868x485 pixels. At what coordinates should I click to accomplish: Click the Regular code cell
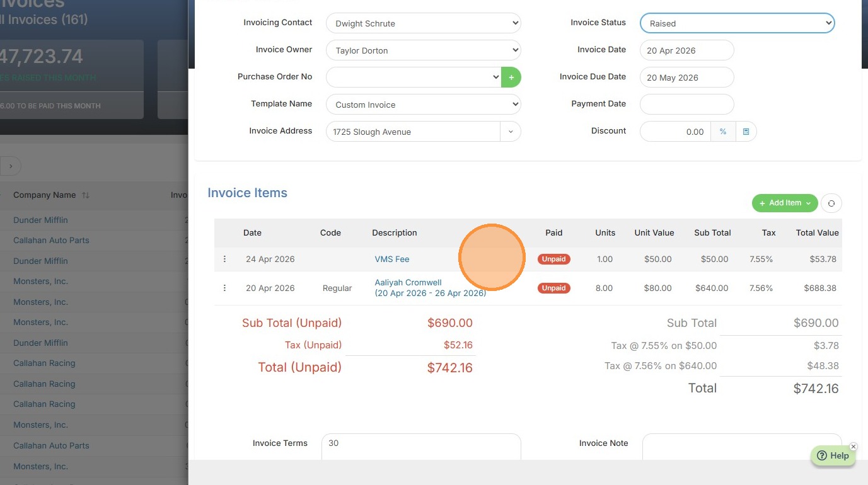click(x=337, y=288)
